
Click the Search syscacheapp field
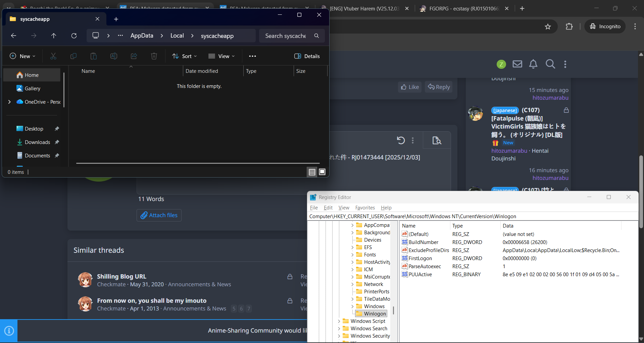292,36
